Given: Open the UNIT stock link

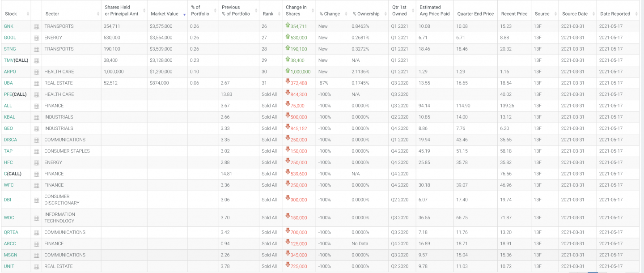Looking at the screenshot, I should 9,266.
